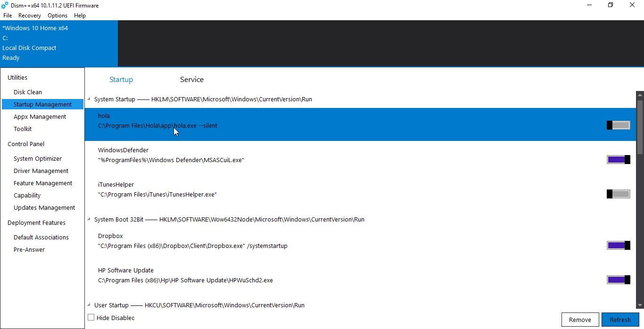The image size is (644, 329).
Task: Click the scrollbar down arrow
Action: 640,305
